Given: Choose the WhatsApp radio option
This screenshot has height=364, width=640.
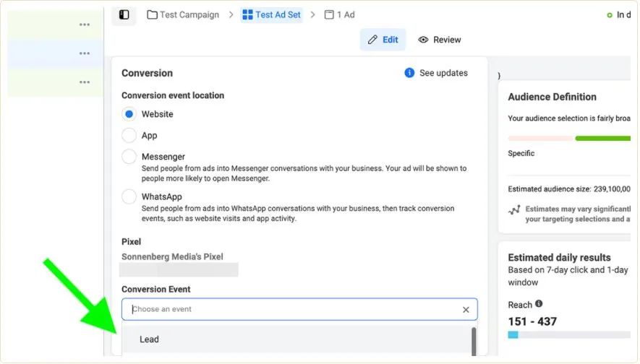Looking at the screenshot, I should point(129,197).
